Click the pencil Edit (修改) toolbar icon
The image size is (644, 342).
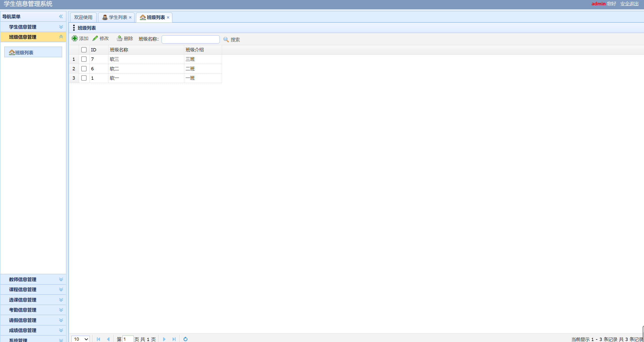95,38
